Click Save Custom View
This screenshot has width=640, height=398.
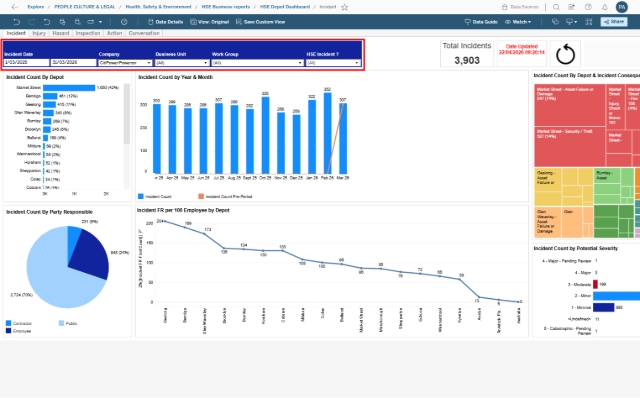pos(260,22)
